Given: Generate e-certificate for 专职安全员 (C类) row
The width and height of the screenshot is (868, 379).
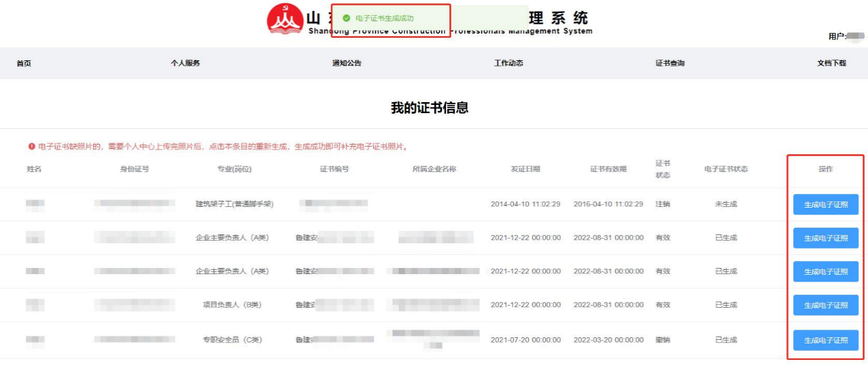Looking at the screenshot, I should (x=825, y=340).
